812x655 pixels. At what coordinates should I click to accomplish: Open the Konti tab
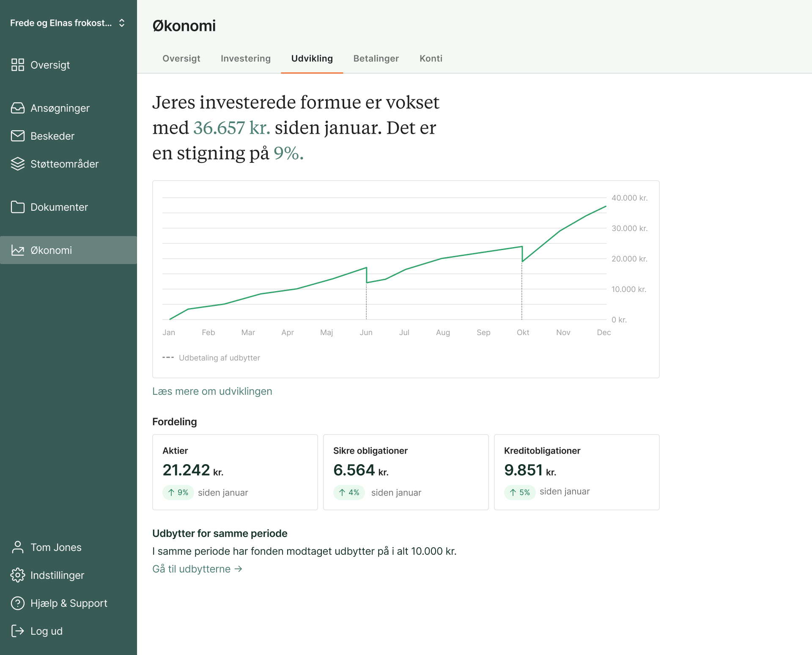coord(431,58)
